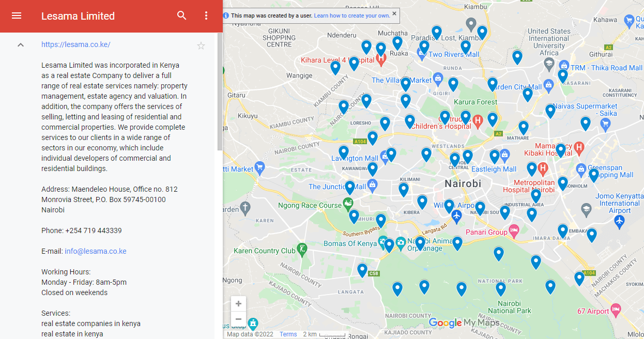Select the Karen Country Club golf icon

coord(302,249)
